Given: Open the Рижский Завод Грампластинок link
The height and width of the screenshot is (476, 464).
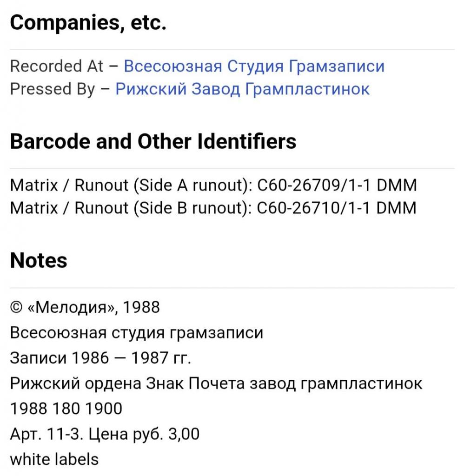Looking at the screenshot, I should [242, 89].
